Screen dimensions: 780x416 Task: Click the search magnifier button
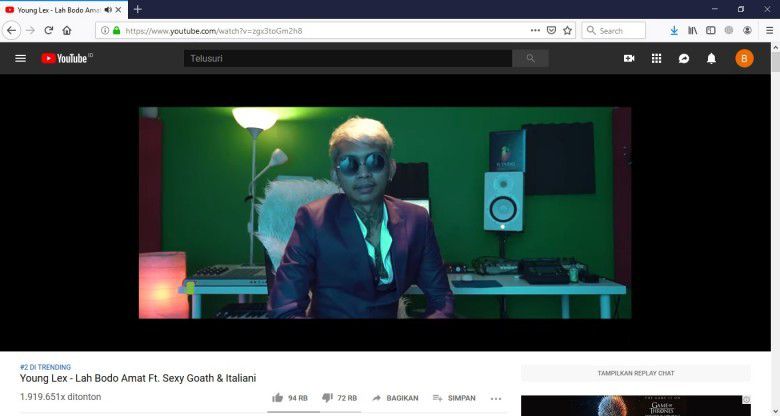point(530,59)
